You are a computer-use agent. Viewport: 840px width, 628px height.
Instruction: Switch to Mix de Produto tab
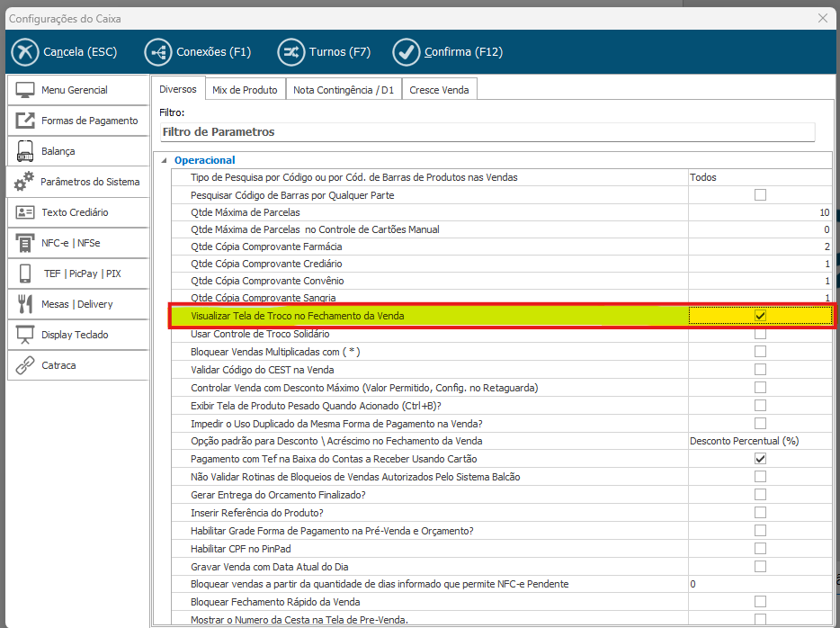click(245, 90)
